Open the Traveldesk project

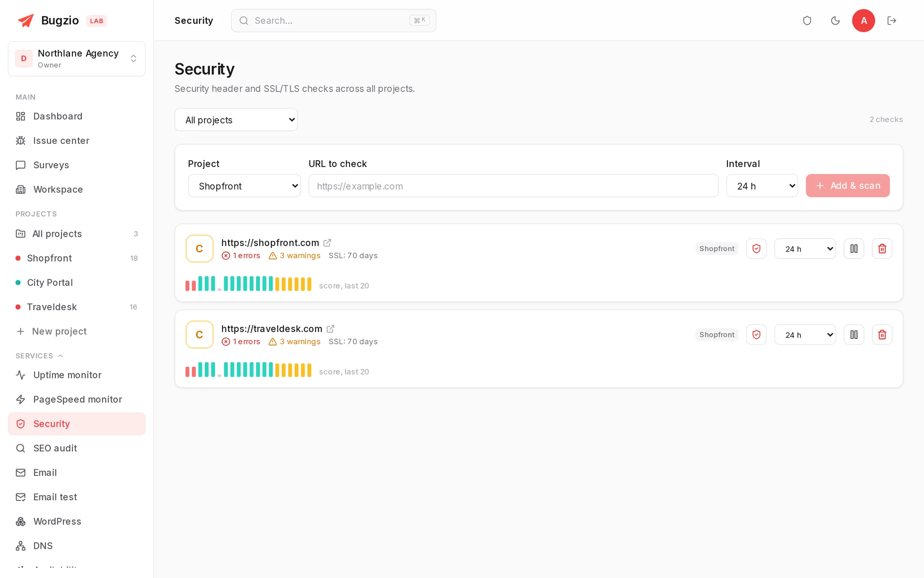pyautogui.click(x=77, y=307)
